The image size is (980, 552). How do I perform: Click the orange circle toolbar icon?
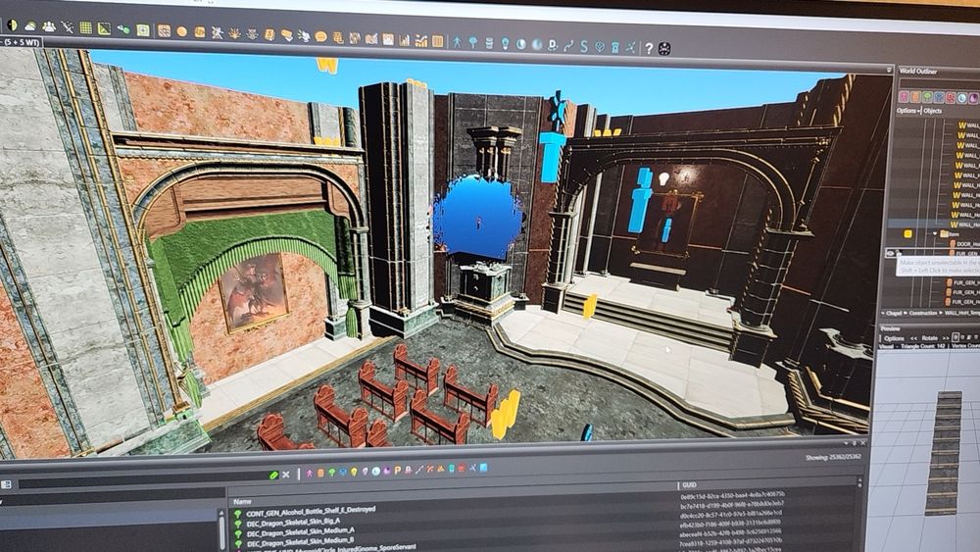(x=181, y=31)
